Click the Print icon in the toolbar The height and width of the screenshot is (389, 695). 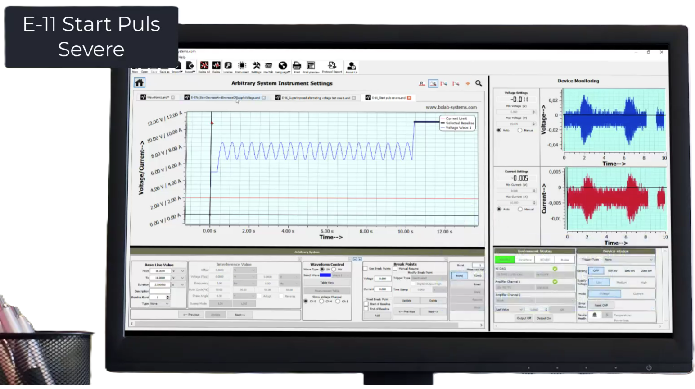(297, 66)
